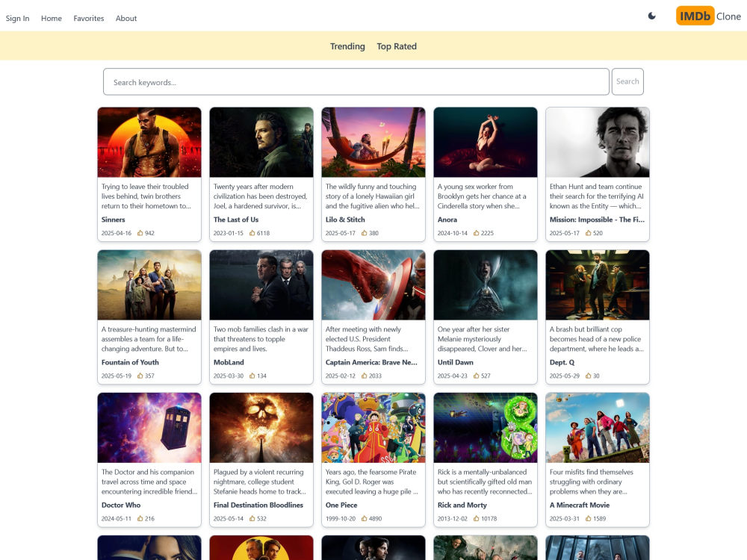Click the Captain America: Brave Ne... title

point(371,362)
